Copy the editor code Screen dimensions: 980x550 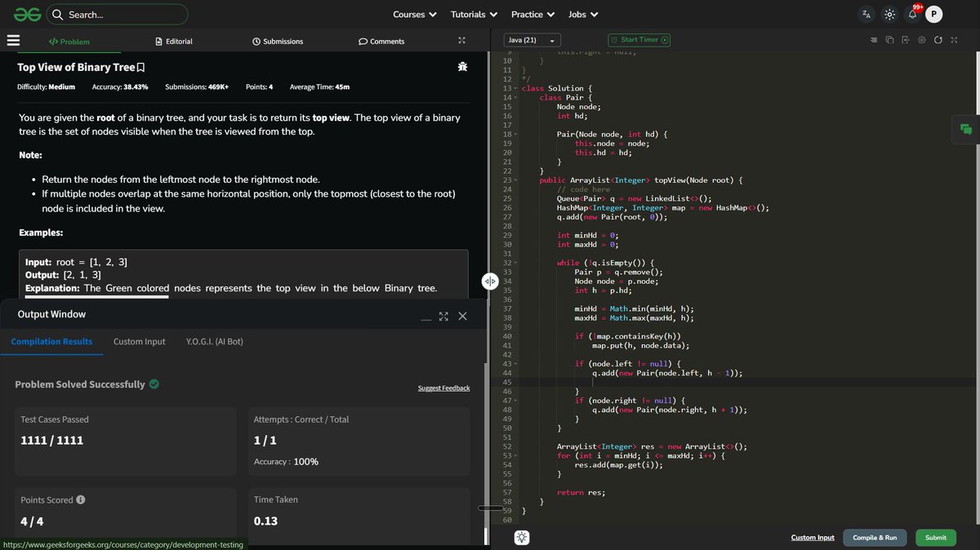(x=890, y=40)
